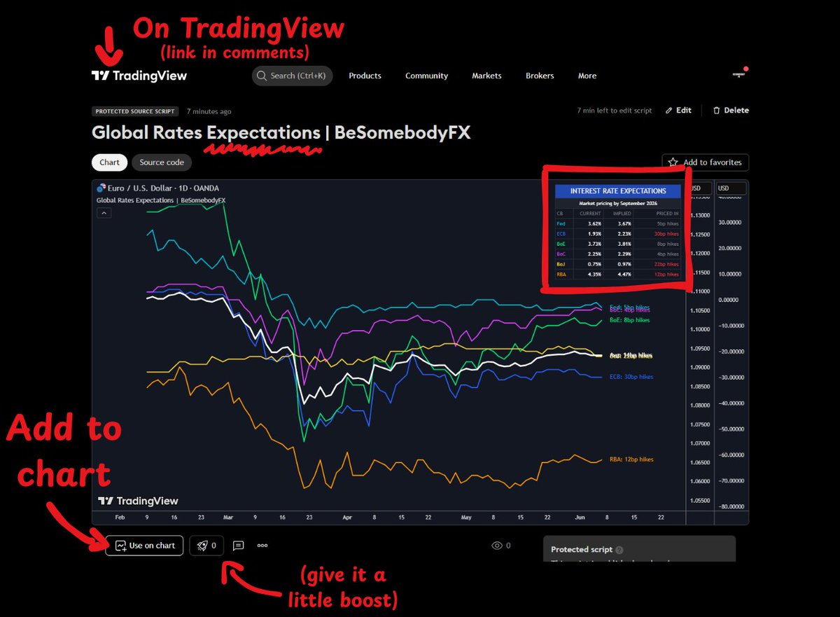Image resolution: width=840 pixels, height=617 pixels.
Task: Click the Add to favorites button
Action: pyautogui.click(x=705, y=162)
